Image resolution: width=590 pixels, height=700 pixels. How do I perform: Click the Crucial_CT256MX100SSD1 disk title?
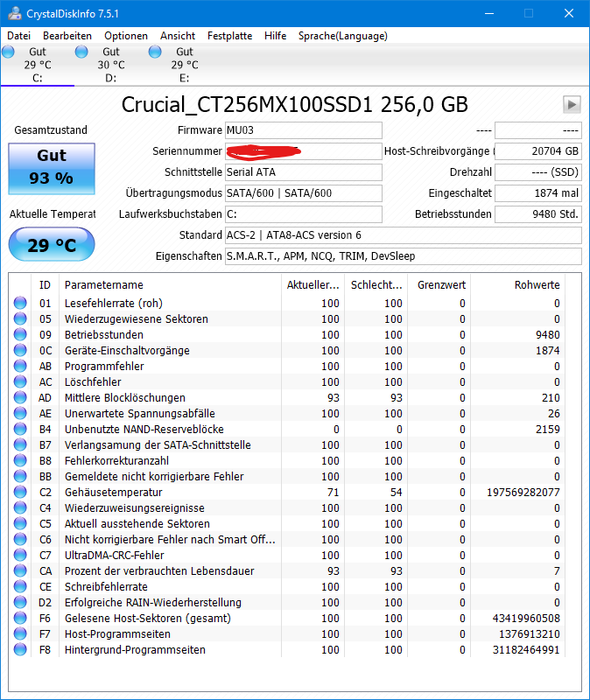(295, 104)
